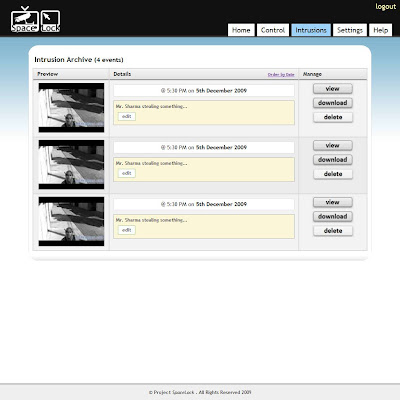400x400 pixels.
Task: Open the Control tab
Action: 273,30
